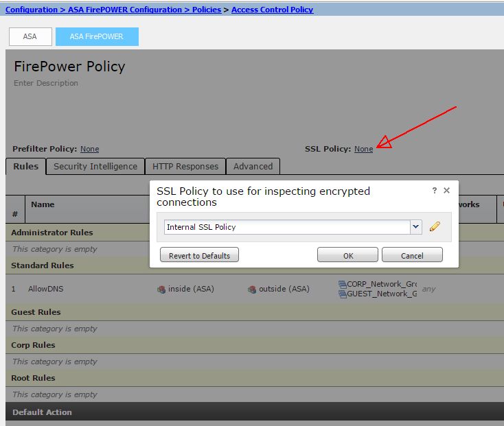This screenshot has height=426, width=504.
Task: Cancel the SSL Policy dialog
Action: 412,255
